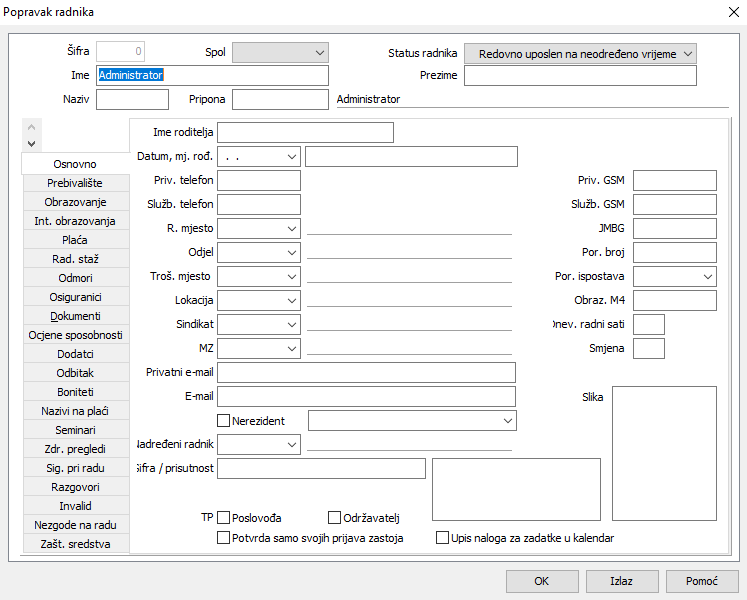Select the Dokumenti tab
Viewport: 747px width, 600px height.
[x=76, y=316]
